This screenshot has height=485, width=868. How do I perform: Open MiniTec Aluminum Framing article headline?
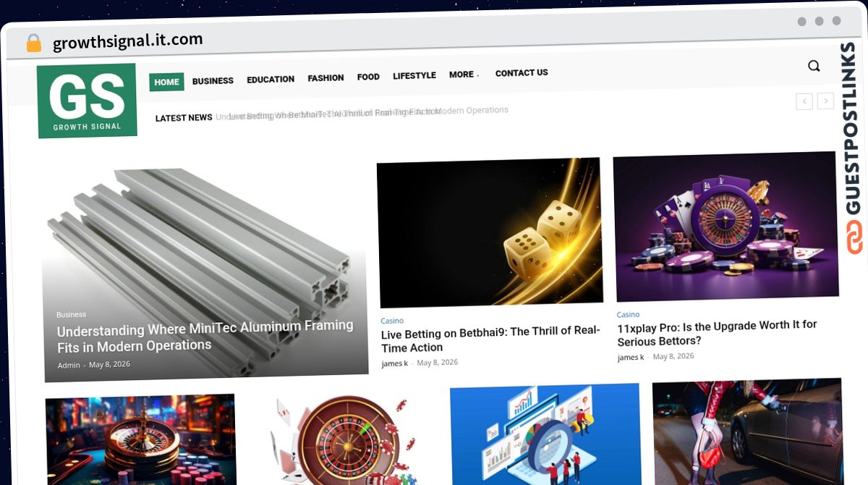pyautogui.click(x=205, y=337)
